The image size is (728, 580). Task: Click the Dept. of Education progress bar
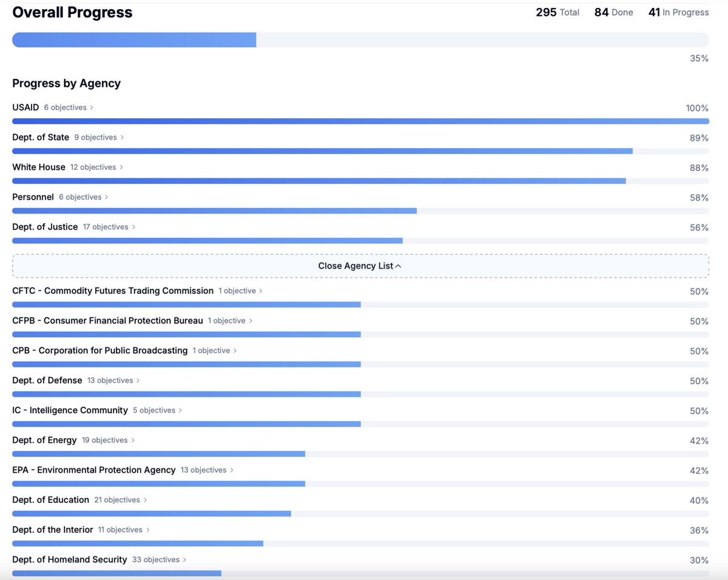[360, 513]
